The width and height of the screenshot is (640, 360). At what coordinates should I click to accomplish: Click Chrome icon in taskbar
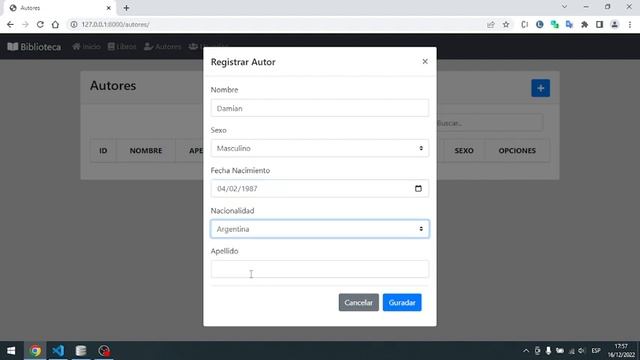(35, 351)
